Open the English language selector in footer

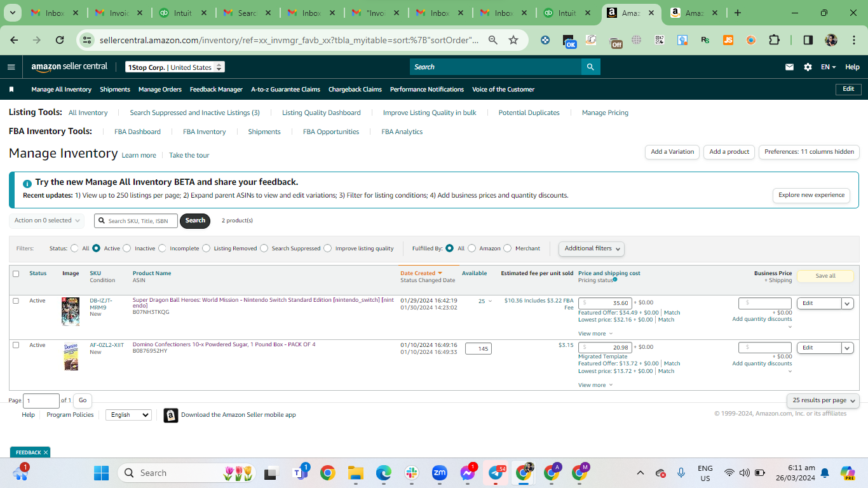pos(128,415)
